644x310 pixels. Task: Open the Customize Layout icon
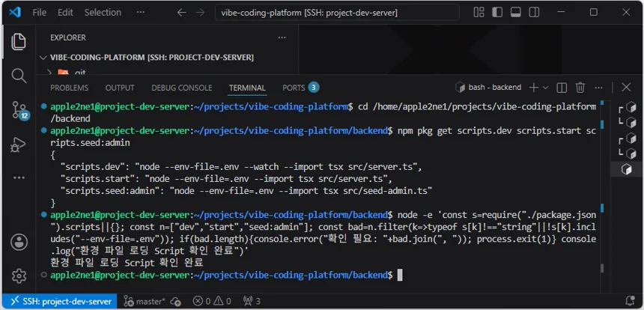click(479, 12)
